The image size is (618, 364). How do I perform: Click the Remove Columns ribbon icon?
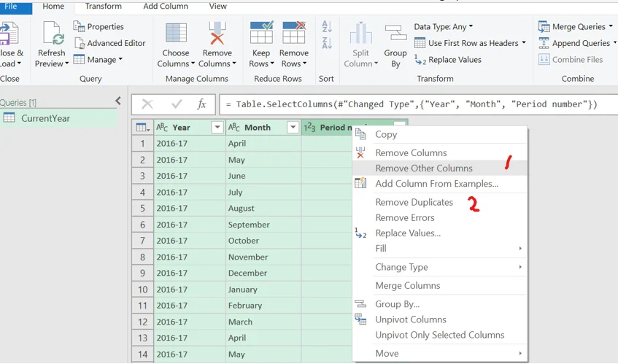tap(217, 33)
